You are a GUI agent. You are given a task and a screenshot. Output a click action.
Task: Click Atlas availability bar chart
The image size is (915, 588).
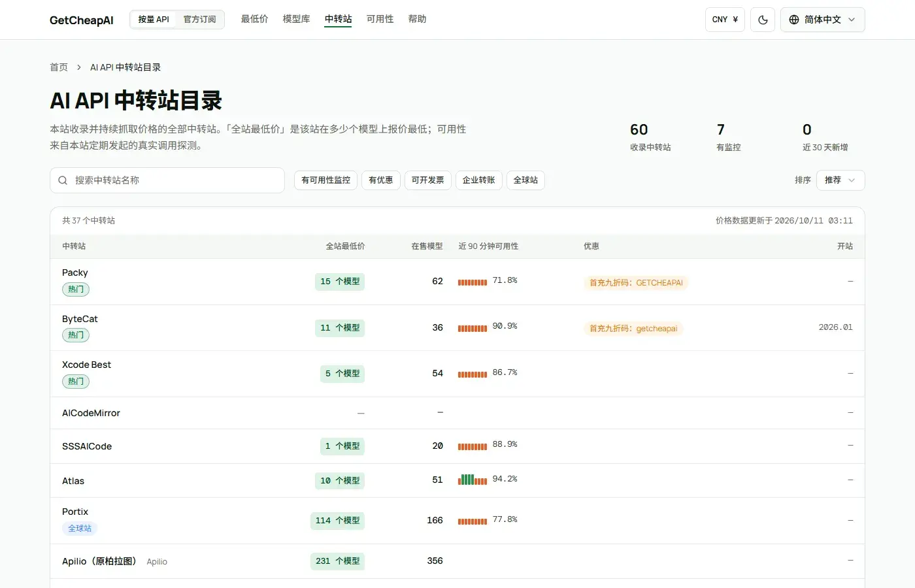[473, 480]
